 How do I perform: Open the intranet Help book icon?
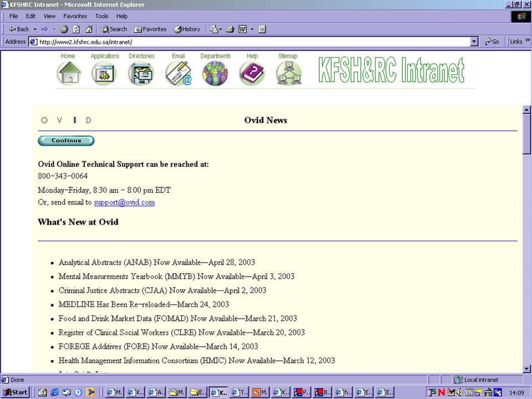tap(252, 73)
